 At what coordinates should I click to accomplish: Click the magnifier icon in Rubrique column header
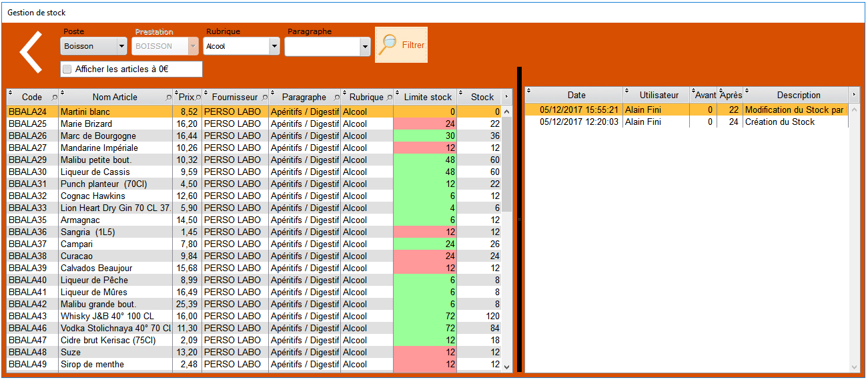click(x=389, y=98)
